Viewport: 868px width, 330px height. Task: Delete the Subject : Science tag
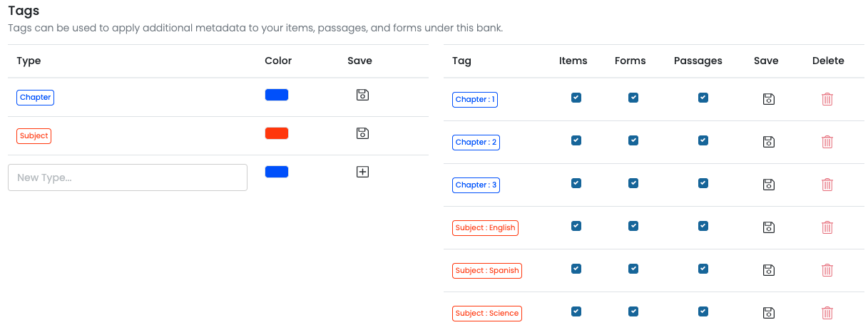pos(827,313)
